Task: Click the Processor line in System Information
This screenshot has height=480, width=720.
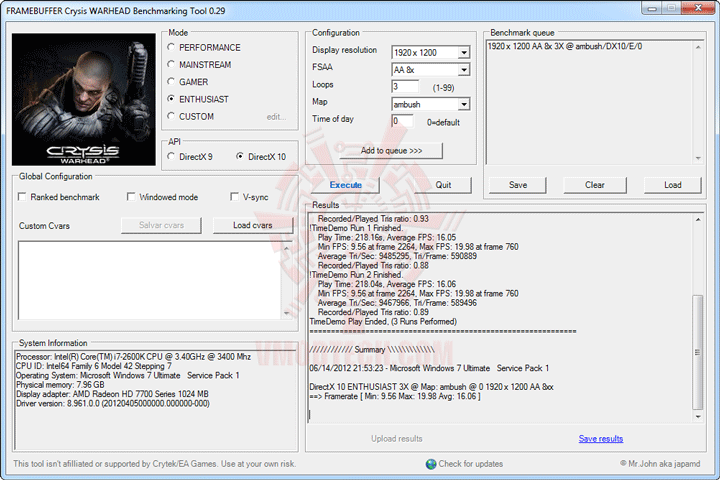Action: point(133,357)
